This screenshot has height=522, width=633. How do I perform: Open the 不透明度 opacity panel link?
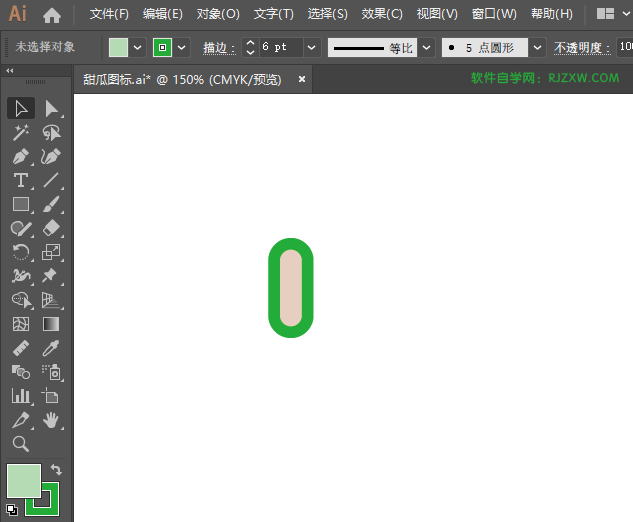tap(581, 48)
